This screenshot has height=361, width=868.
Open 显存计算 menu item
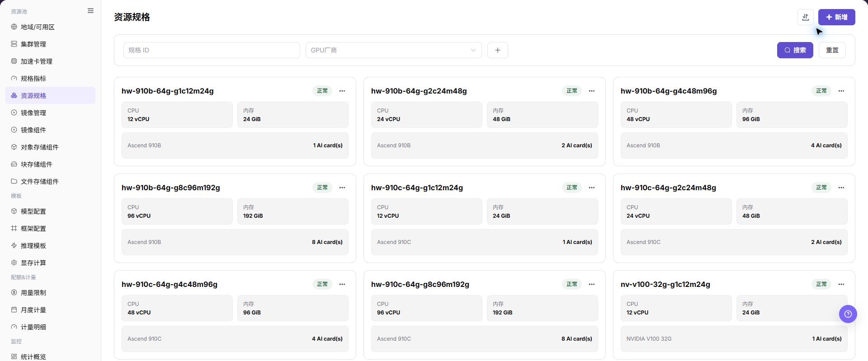tap(51, 263)
